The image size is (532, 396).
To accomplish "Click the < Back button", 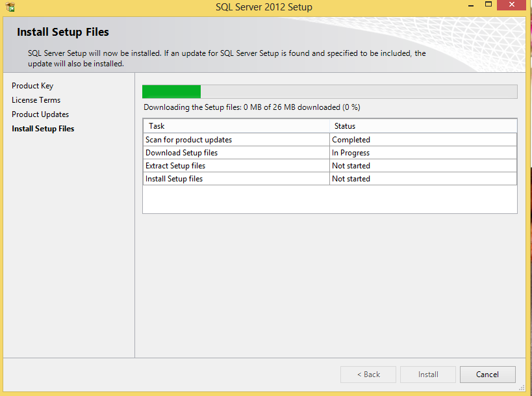I will [x=368, y=375].
